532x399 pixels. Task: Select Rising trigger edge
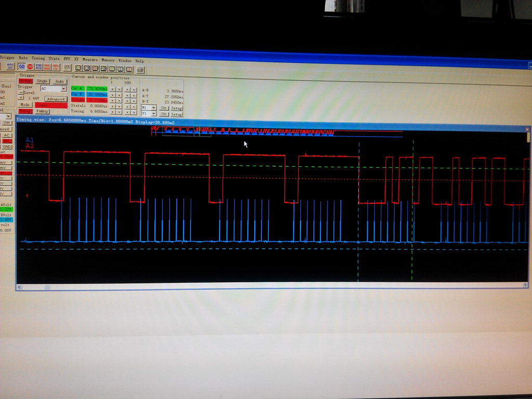[x=25, y=111]
